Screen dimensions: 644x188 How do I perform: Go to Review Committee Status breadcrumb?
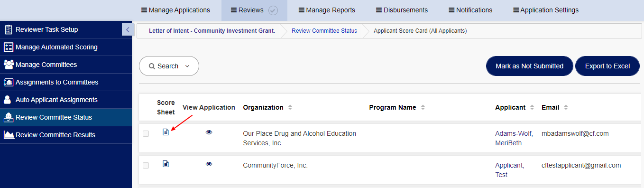pos(324,31)
